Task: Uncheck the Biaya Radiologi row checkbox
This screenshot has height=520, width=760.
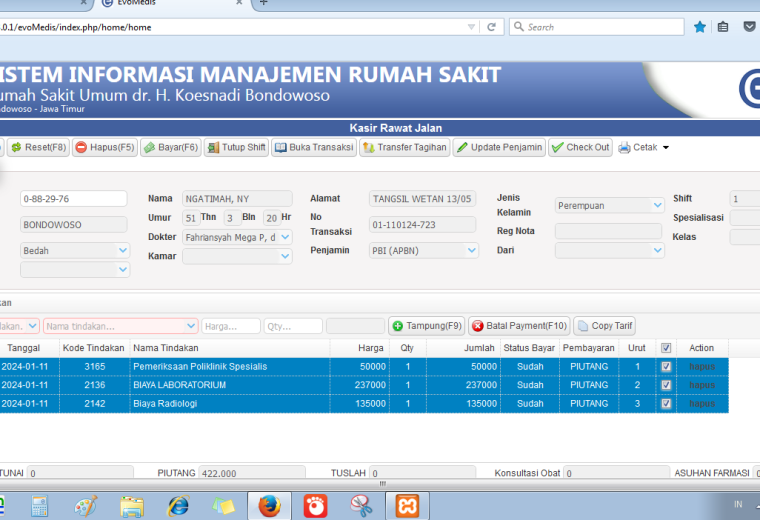Action: pyautogui.click(x=666, y=403)
